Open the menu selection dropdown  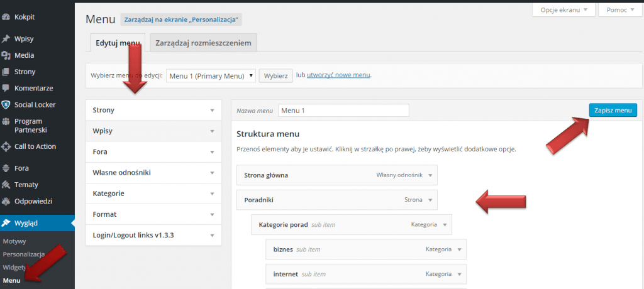coord(211,76)
